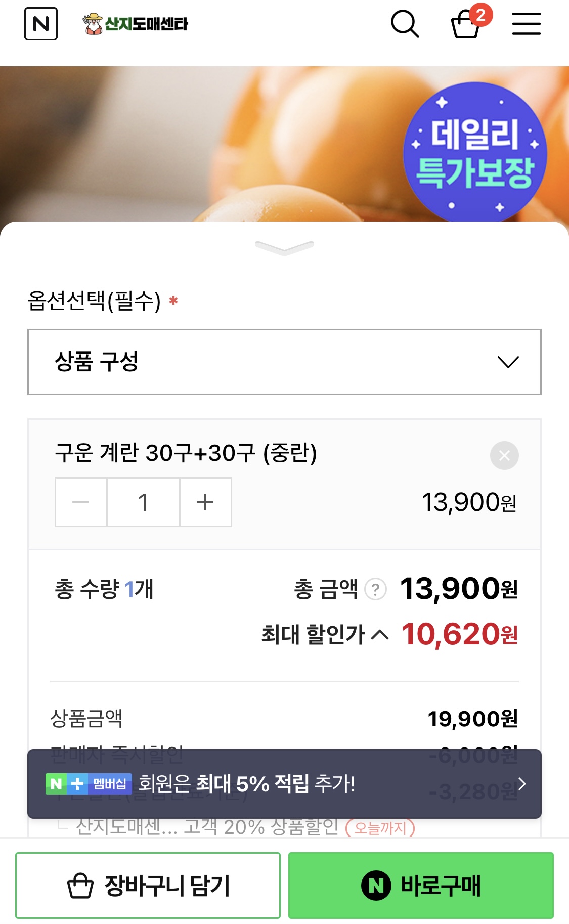Open the N+ 멤버십 5% 적립 banner
The height and width of the screenshot is (924, 569).
[253, 783]
